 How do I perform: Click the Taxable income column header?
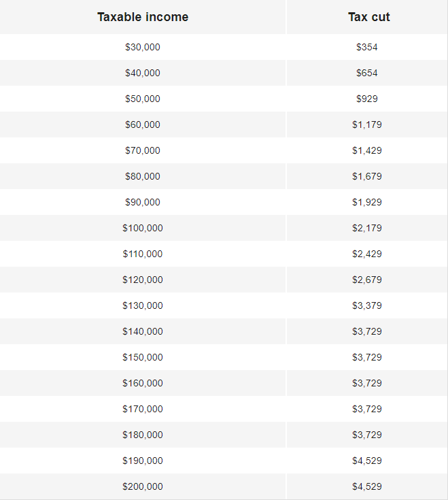[x=143, y=17]
